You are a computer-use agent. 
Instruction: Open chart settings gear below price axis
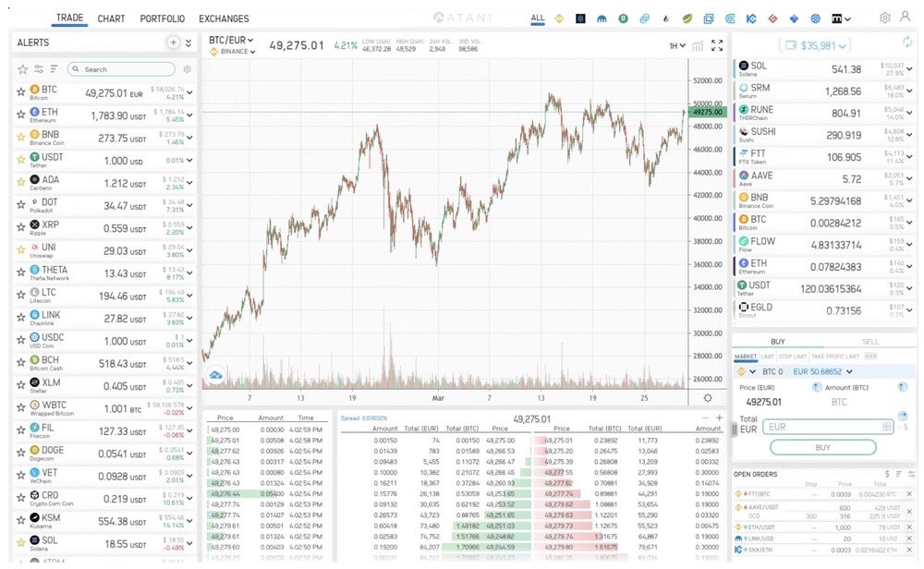pos(708,398)
